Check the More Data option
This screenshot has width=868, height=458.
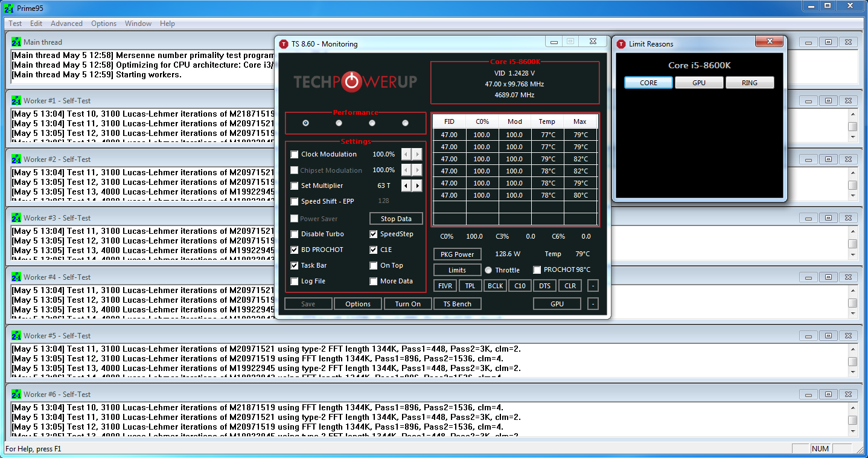click(374, 281)
